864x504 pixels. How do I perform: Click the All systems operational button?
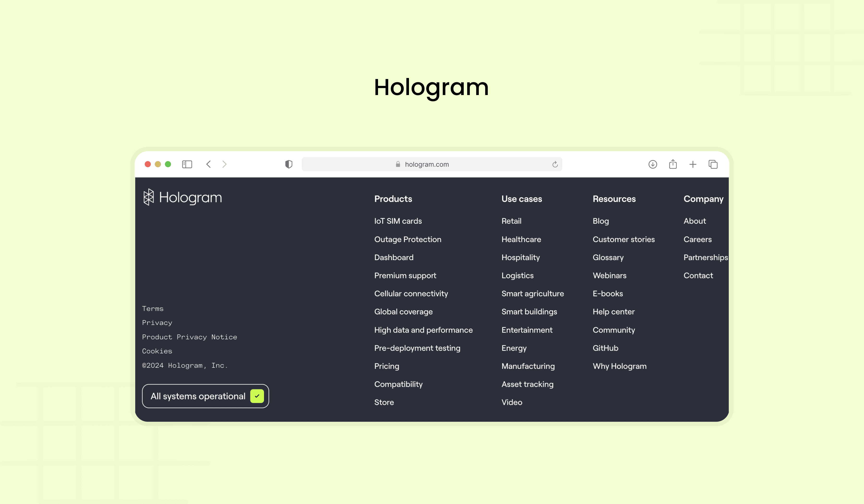[205, 396]
